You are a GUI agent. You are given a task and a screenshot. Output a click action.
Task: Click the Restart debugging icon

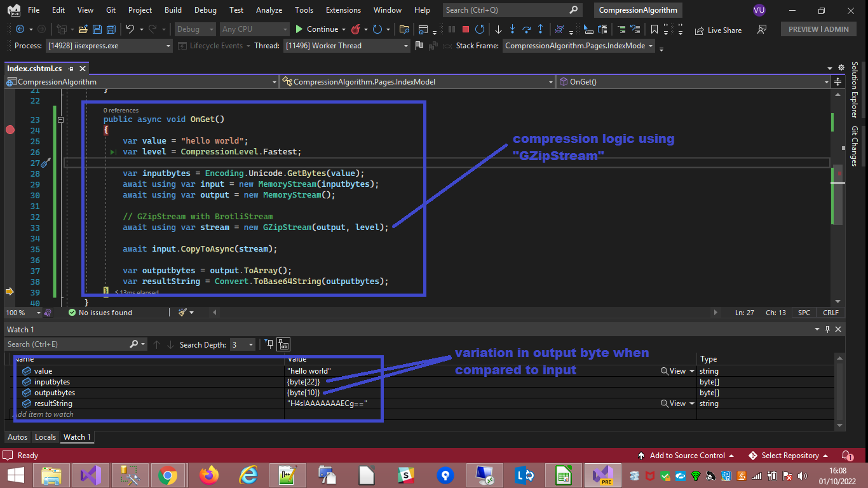click(x=480, y=29)
